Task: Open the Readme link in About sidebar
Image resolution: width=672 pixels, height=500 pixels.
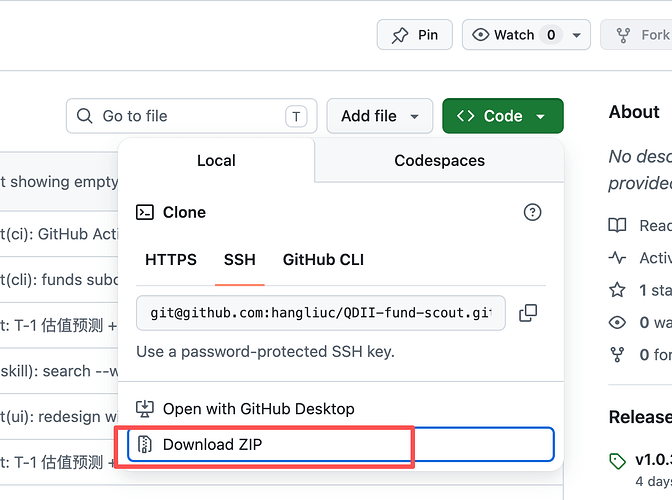Action: tap(655, 225)
